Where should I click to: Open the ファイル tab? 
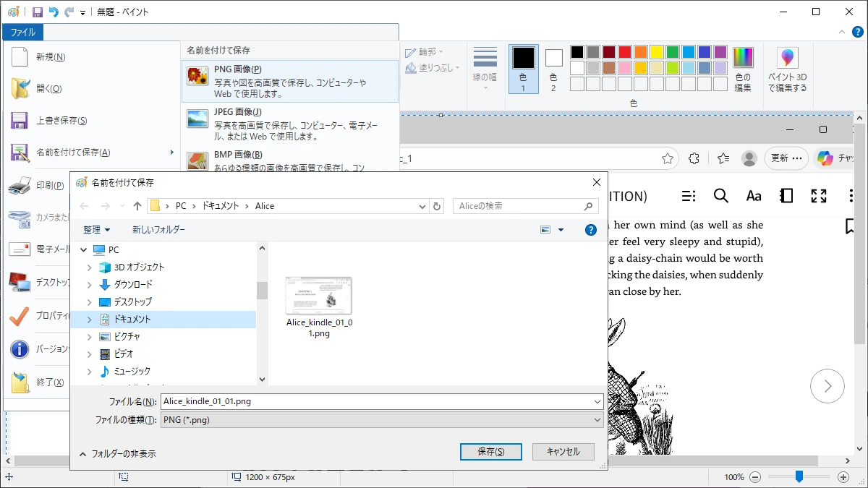point(23,33)
